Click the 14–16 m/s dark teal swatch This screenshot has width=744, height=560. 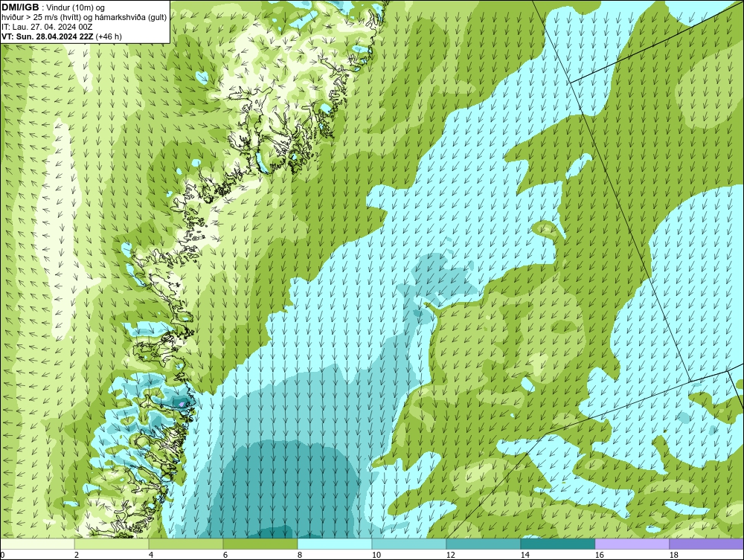(557, 544)
